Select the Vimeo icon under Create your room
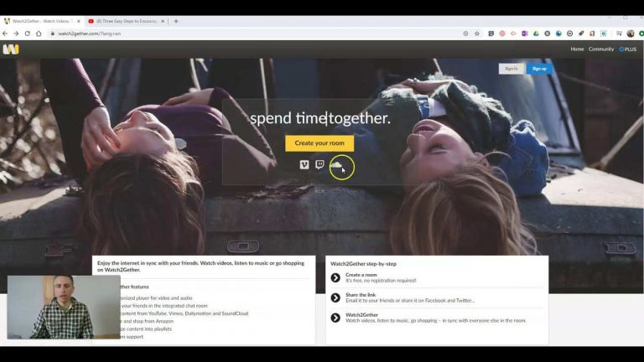The height and width of the screenshot is (362, 644). (x=304, y=164)
